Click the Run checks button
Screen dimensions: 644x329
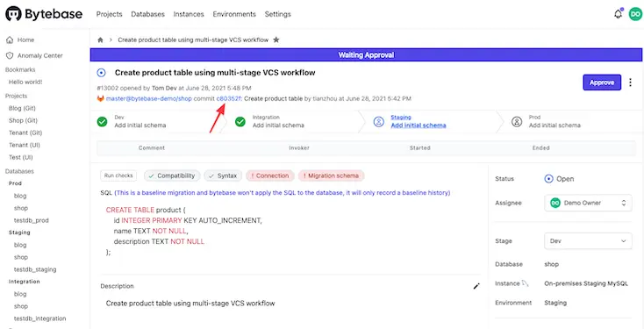click(118, 175)
